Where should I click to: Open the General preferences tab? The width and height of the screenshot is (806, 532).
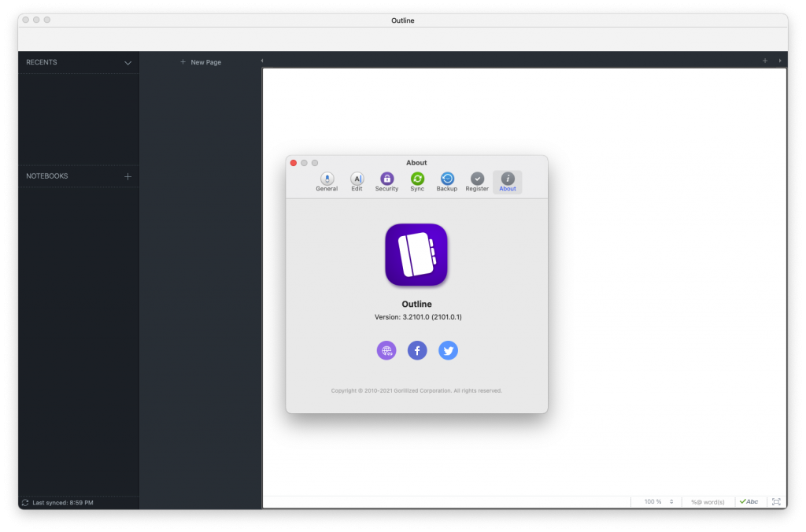click(327, 182)
